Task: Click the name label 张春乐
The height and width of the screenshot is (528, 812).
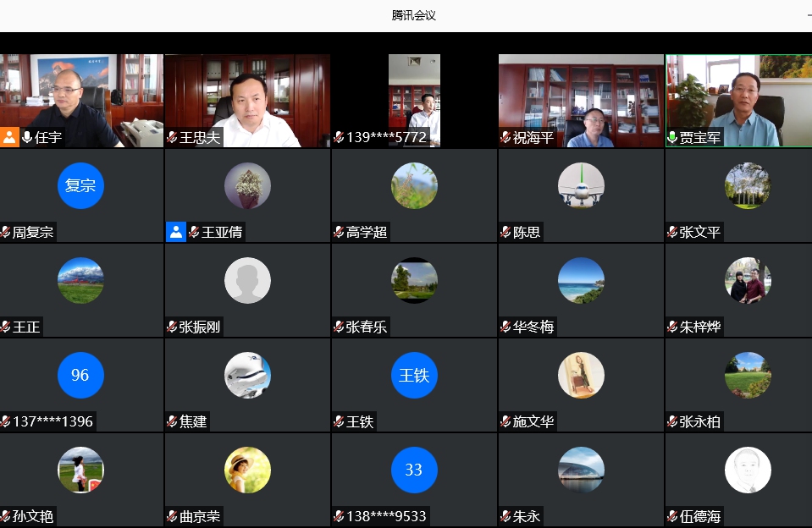Action: pyautogui.click(x=366, y=327)
